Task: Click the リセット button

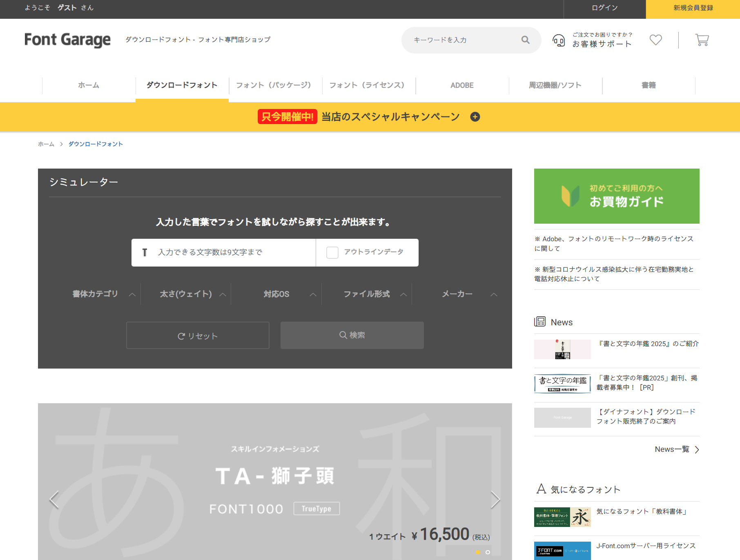Action: pyautogui.click(x=198, y=336)
